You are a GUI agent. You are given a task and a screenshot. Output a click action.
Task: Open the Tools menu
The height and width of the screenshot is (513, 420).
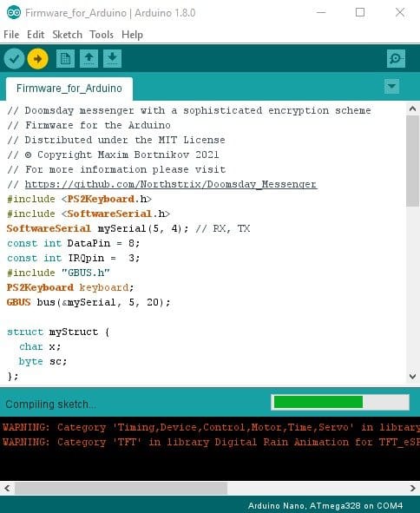click(102, 35)
